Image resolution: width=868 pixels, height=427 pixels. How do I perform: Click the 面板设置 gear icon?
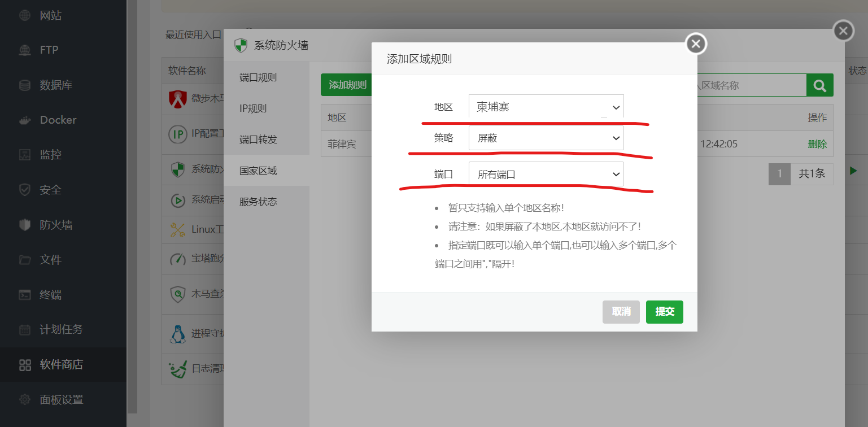tap(25, 399)
